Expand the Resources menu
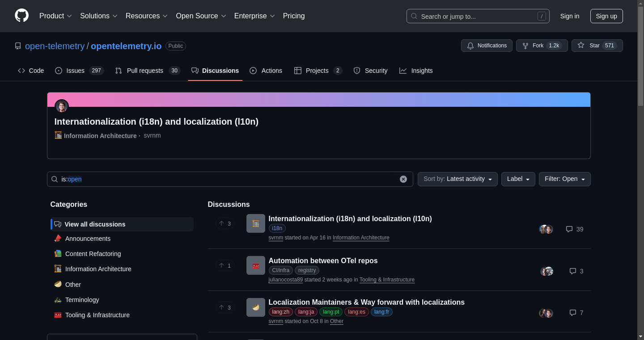 point(147,16)
